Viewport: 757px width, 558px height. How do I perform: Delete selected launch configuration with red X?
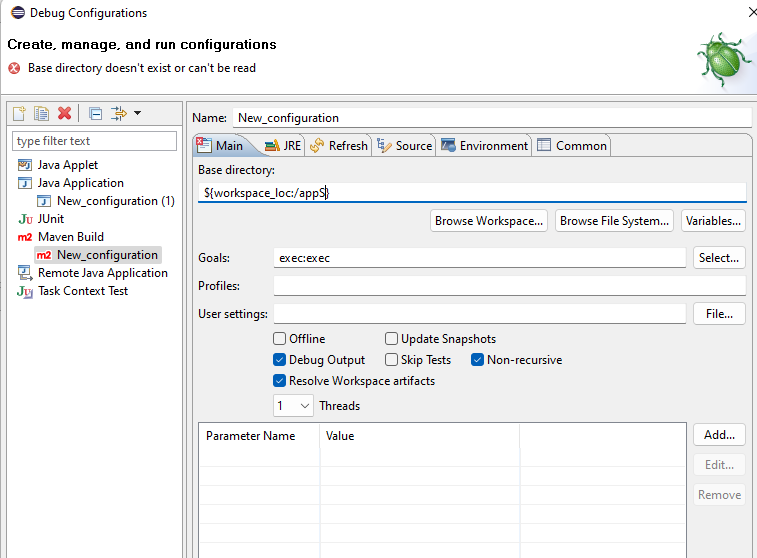coord(64,113)
